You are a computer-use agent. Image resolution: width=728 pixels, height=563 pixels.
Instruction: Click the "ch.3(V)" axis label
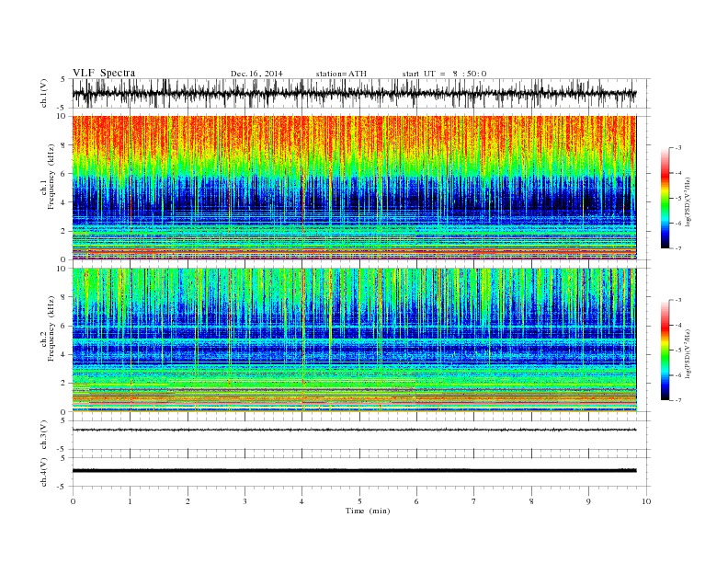pyautogui.click(x=44, y=435)
